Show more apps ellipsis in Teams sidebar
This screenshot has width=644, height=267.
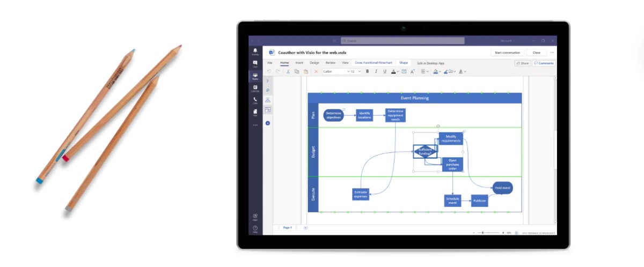(255, 125)
